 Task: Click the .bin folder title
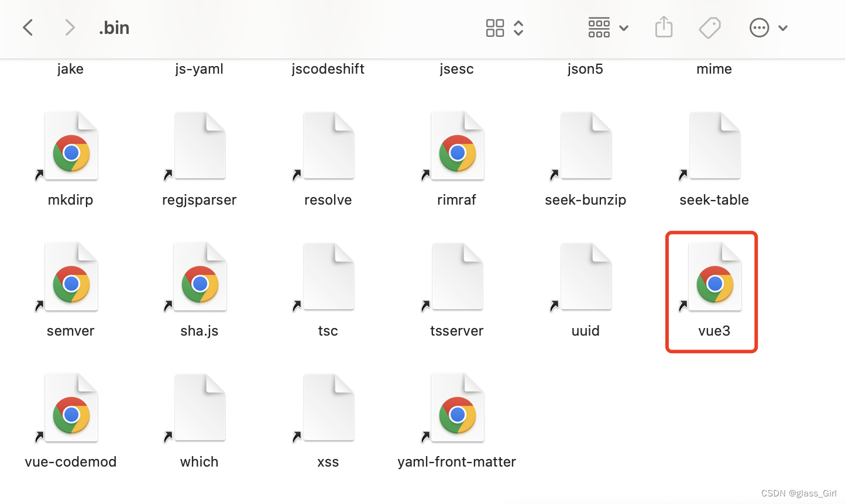(114, 27)
